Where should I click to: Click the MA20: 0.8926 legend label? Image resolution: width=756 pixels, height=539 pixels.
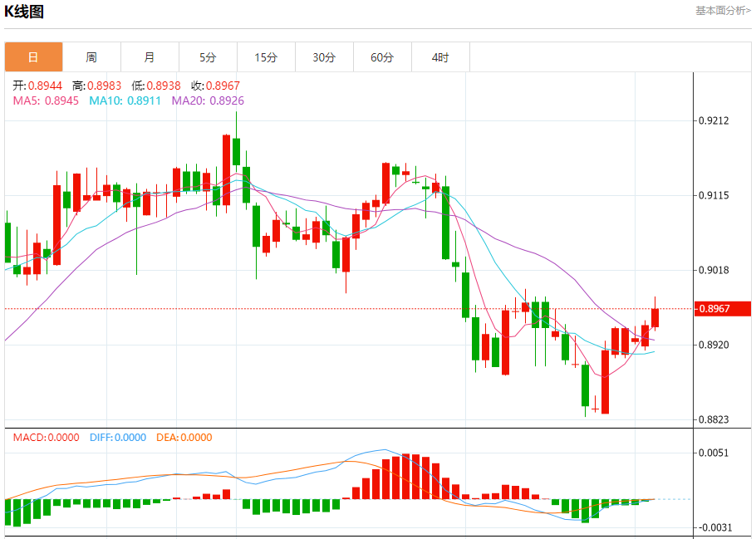click(x=208, y=100)
